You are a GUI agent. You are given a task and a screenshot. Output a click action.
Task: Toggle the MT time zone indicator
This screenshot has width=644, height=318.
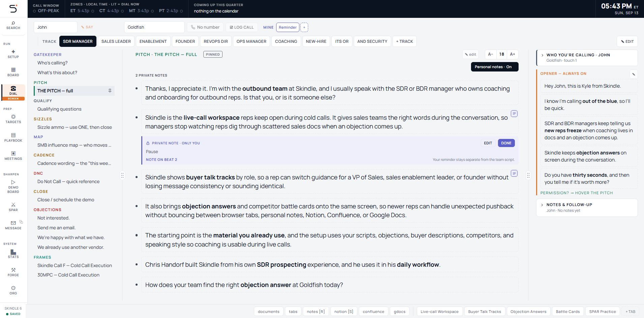point(152,11)
